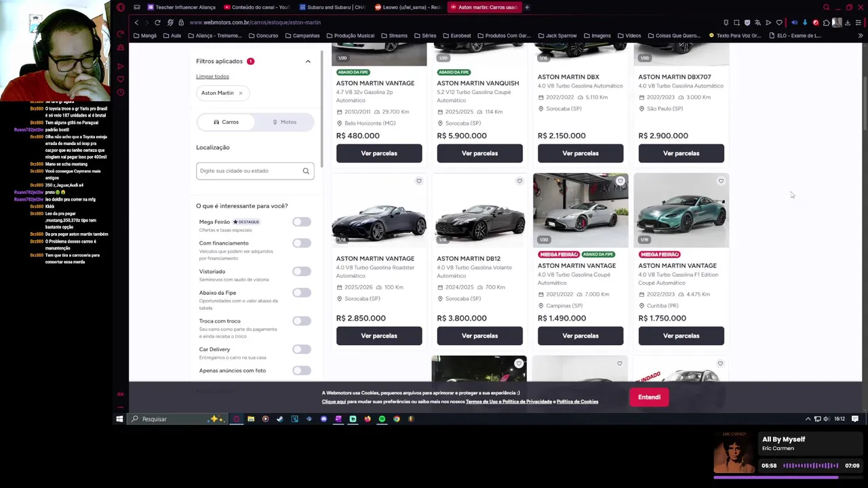Viewport: 868px width, 488px height.
Task: Open Vídeos bookmarks folder
Action: click(629, 35)
